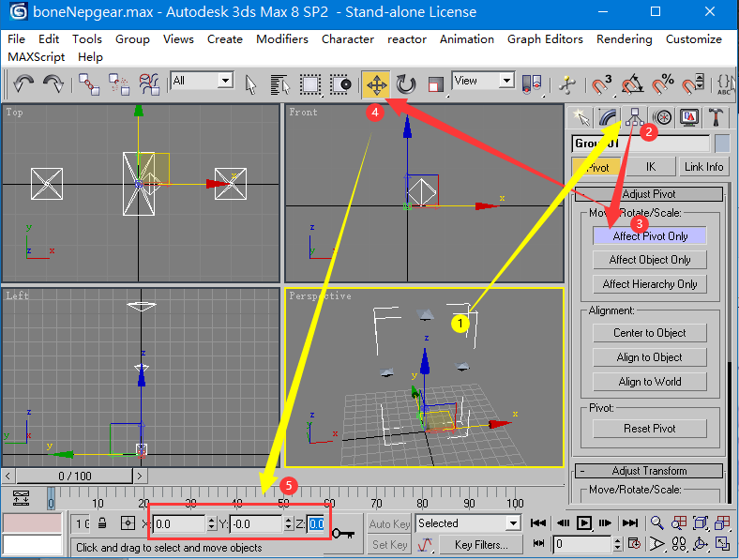Toggle the Auto Key animation mode
This screenshot has height=560, width=739.
point(389,523)
